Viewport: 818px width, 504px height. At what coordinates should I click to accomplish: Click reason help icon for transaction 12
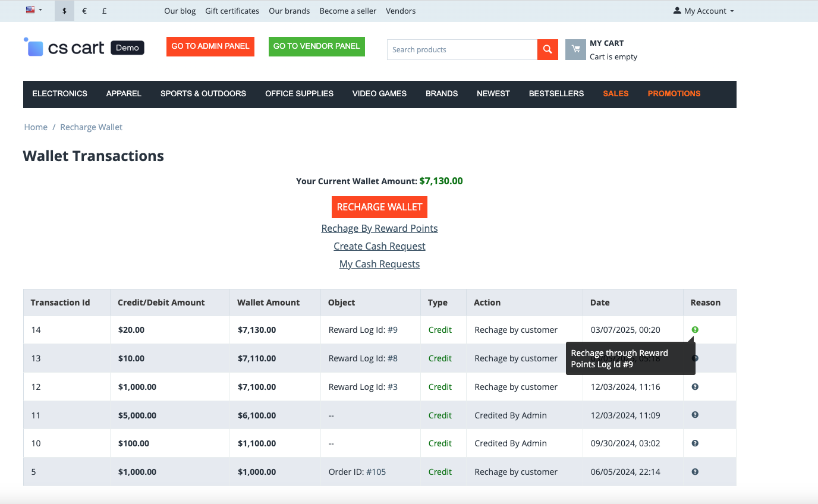pos(695,387)
